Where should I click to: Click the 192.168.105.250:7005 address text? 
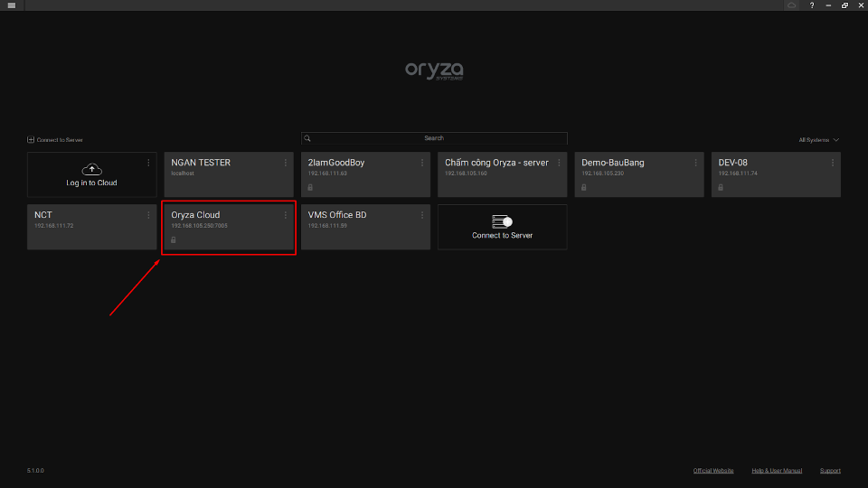(199, 226)
